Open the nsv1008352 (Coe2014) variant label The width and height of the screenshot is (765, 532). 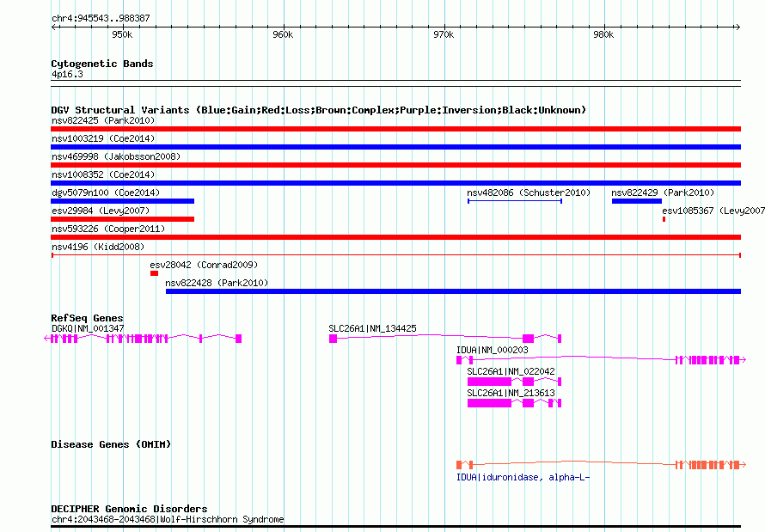(x=103, y=174)
